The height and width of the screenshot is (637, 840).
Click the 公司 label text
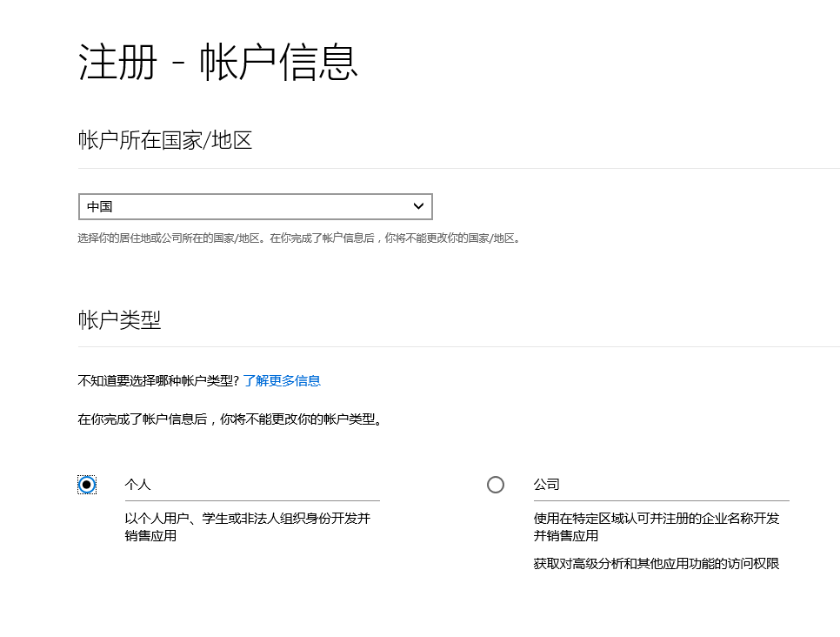pyautogui.click(x=546, y=485)
